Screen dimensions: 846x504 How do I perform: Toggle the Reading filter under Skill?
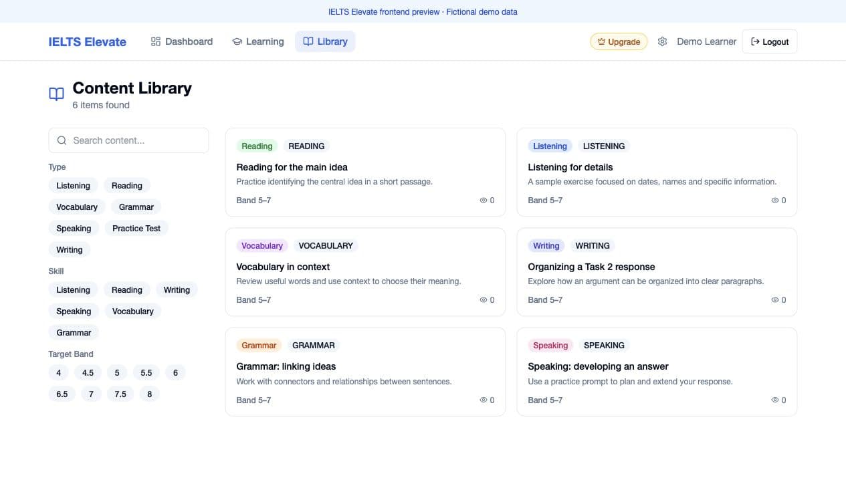tap(127, 290)
